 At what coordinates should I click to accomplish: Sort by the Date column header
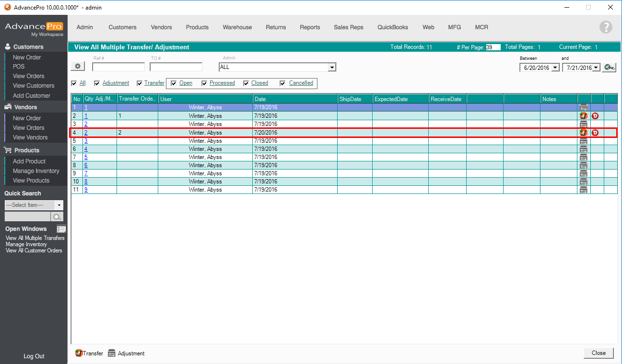(x=295, y=99)
